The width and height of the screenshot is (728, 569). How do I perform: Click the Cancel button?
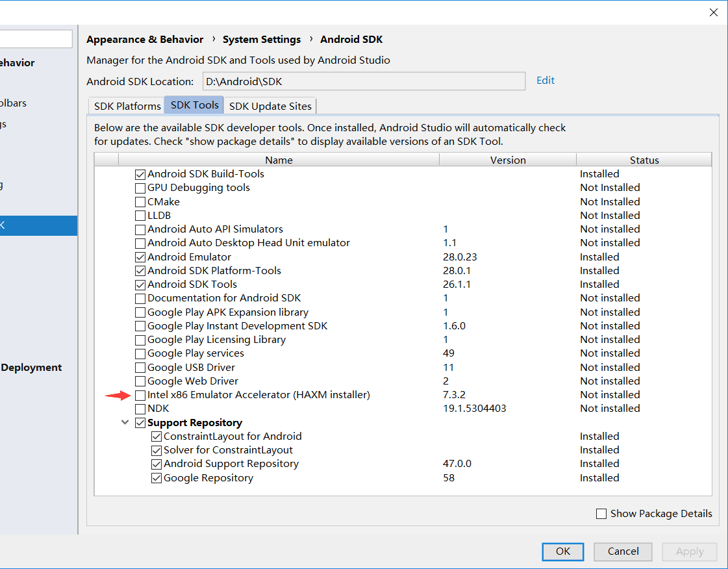(x=623, y=551)
